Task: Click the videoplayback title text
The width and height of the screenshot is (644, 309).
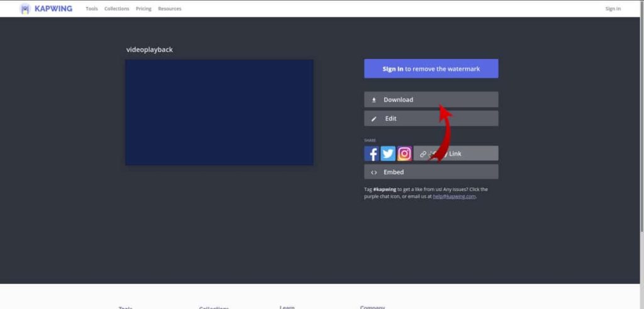Action: (x=150, y=50)
